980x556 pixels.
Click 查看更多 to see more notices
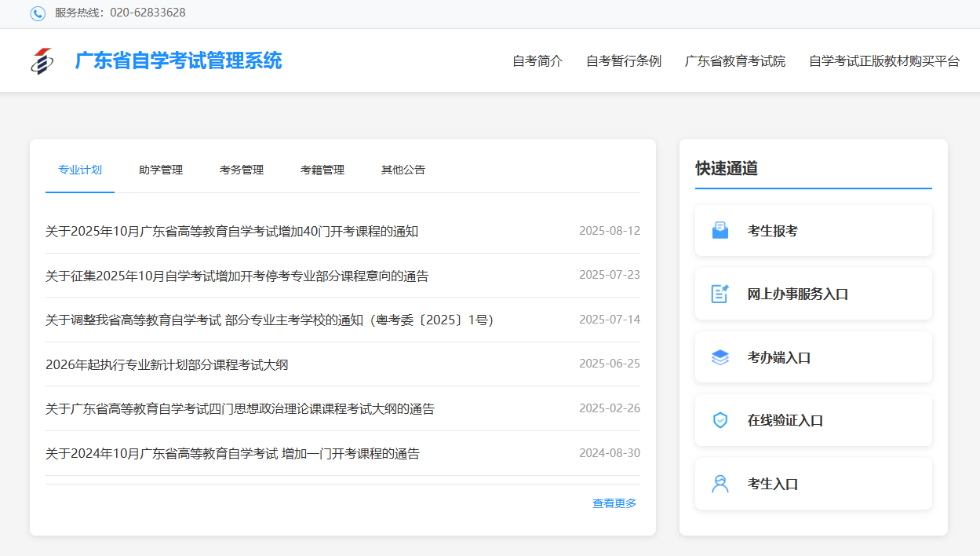(x=614, y=503)
